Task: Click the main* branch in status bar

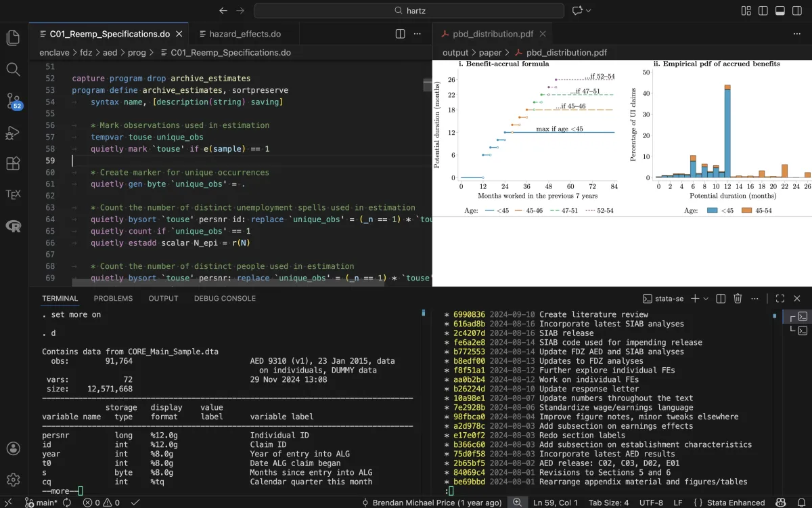Action: click(x=41, y=503)
